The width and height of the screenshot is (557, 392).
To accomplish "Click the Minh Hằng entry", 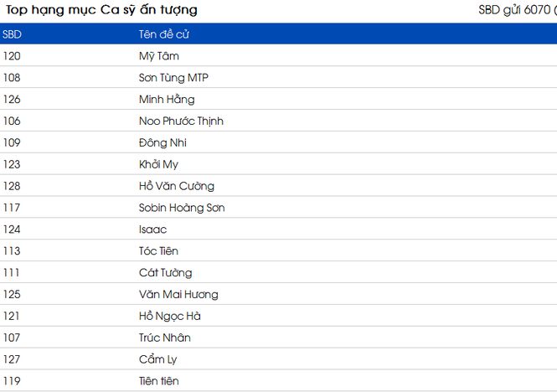I will [x=167, y=99].
